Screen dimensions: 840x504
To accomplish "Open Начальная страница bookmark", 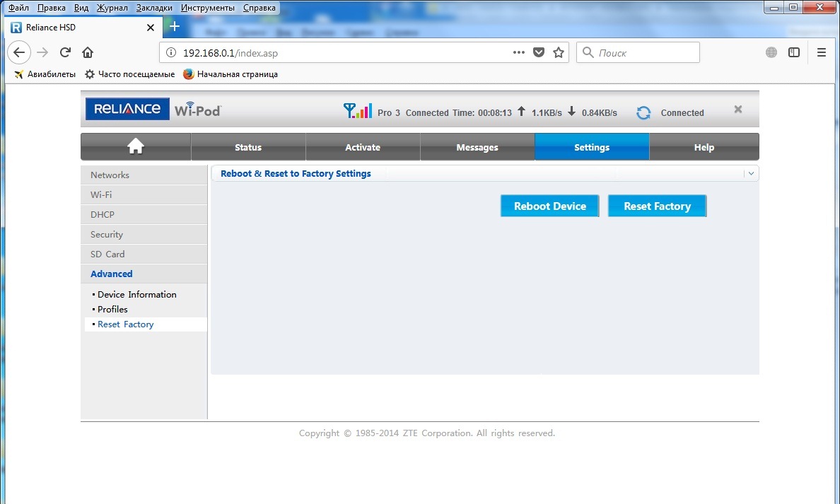I will pyautogui.click(x=231, y=74).
